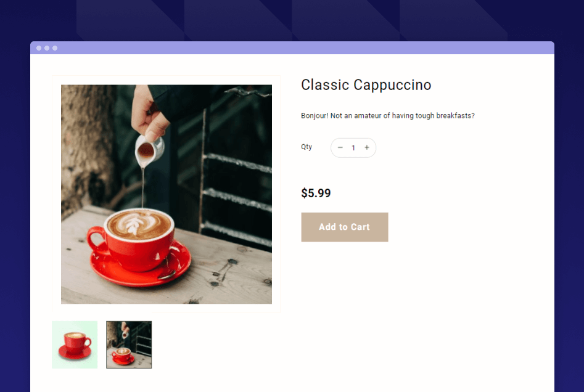Click the middle dot in the window header
Image resolution: width=584 pixels, height=392 pixels.
tap(47, 48)
